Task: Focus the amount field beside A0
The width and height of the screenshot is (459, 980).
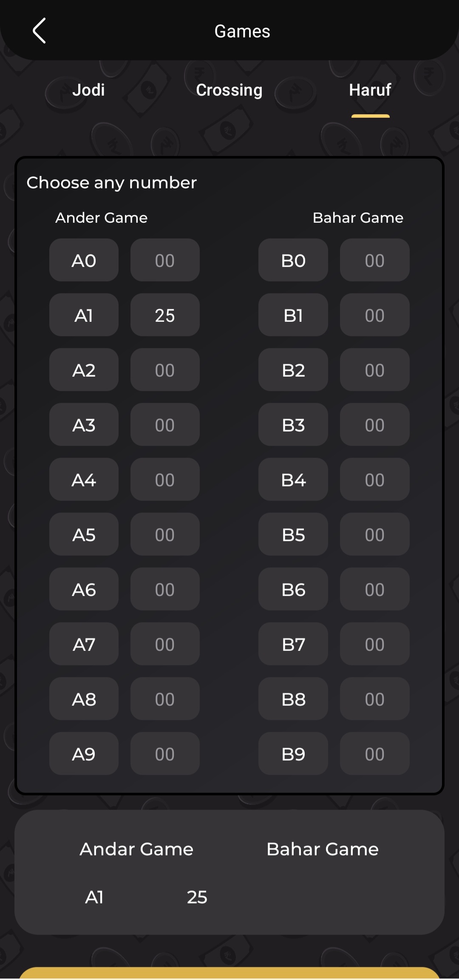Action: pos(165,260)
